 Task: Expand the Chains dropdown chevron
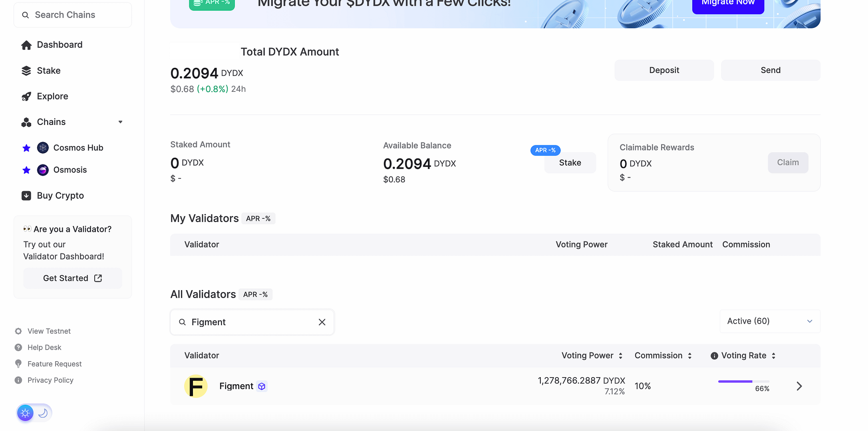pos(120,122)
